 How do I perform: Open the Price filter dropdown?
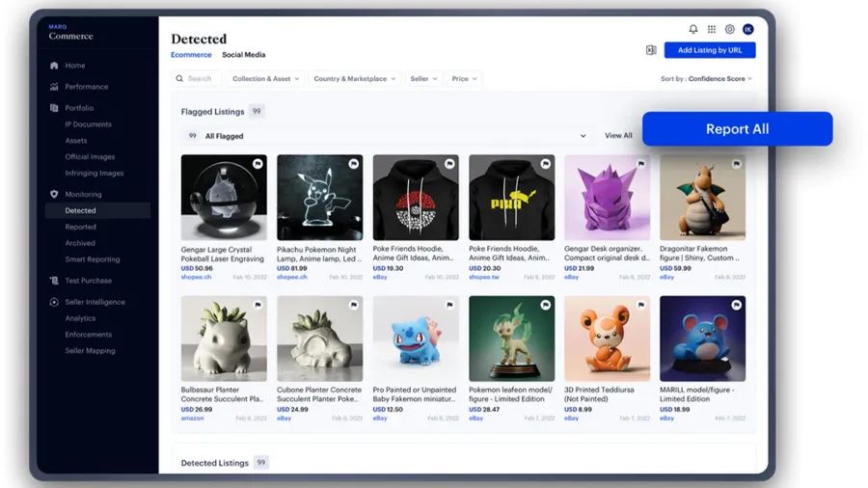coord(464,78)
